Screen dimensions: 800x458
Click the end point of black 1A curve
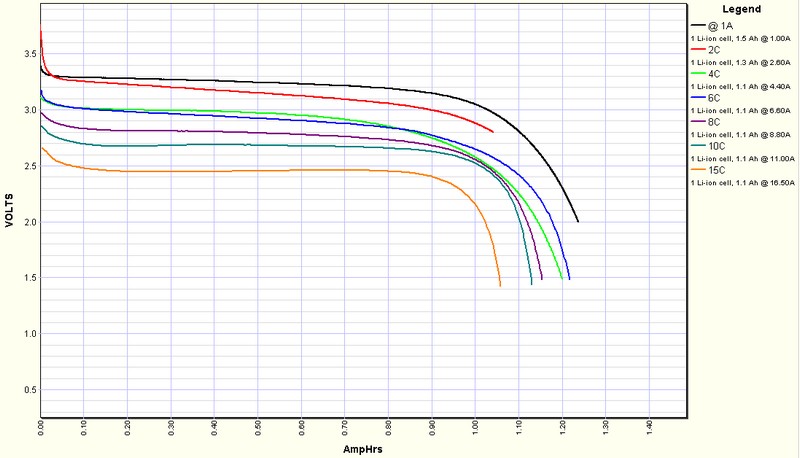[x=578, y=221]
